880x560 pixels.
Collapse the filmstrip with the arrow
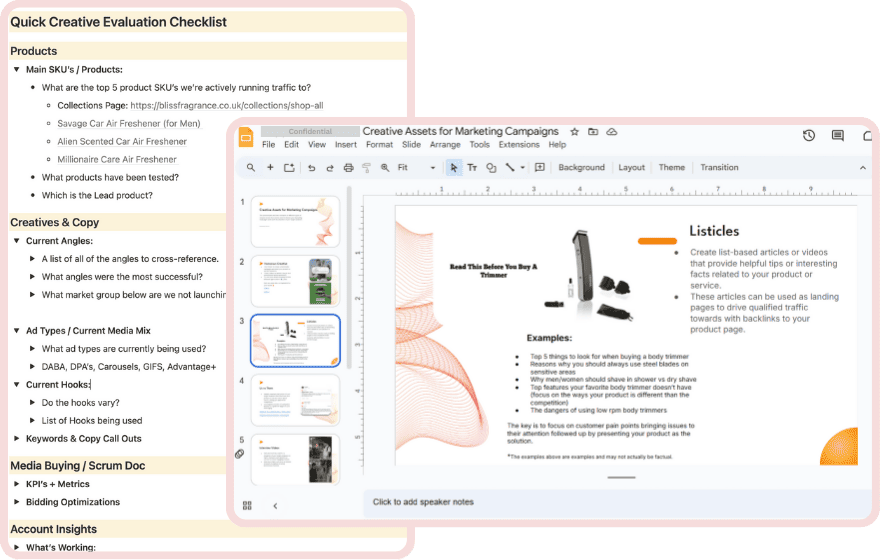tap(275, 506)
